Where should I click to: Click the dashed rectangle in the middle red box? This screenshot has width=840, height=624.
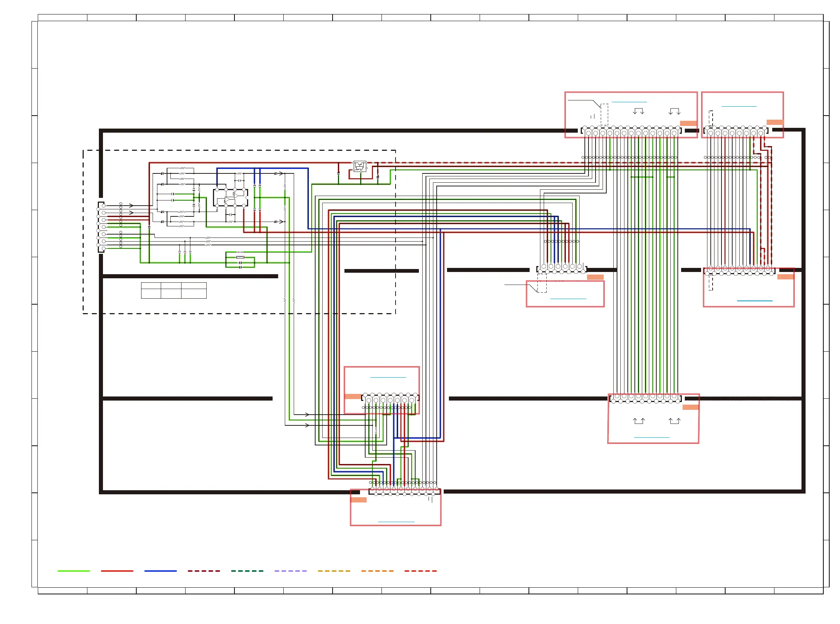(x=542, y=283)
